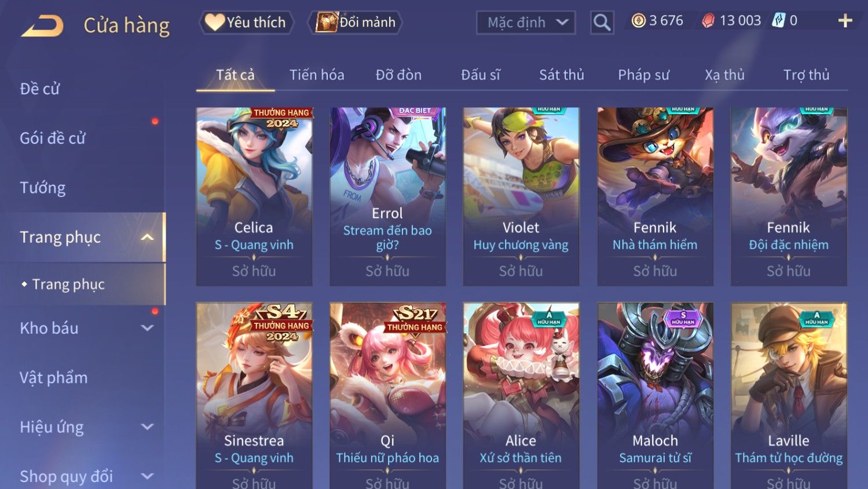The image size is (868, 489).
Task: Click the gold coin balance icon
Action: pos(638,21)
